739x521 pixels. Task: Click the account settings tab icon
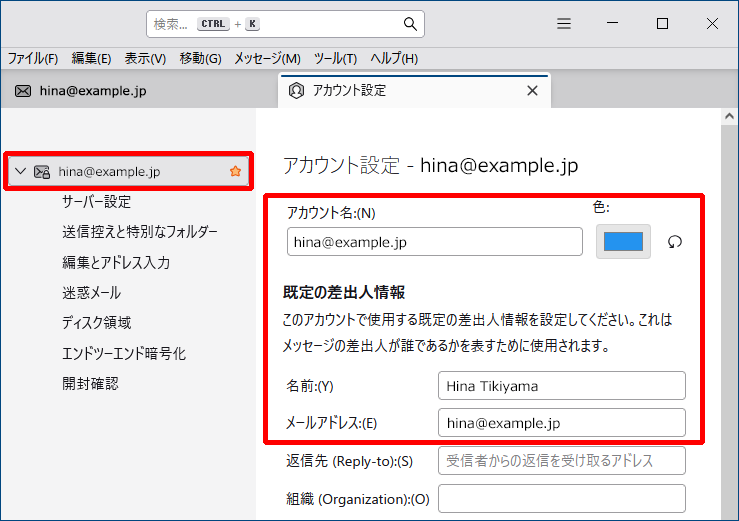pos(296,90)
